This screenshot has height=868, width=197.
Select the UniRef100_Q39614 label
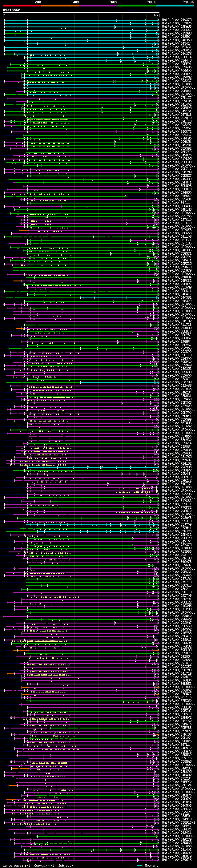[x=177, y=443]
